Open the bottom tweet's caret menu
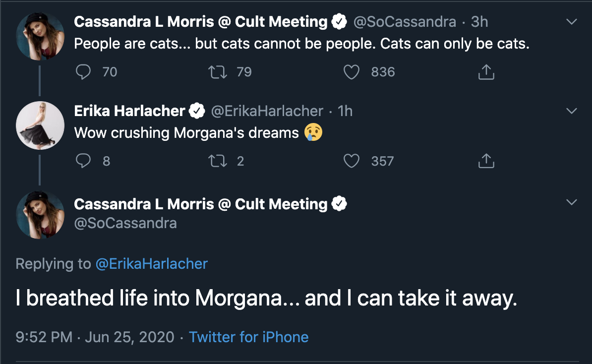The height and width of the screenshot is (364, 592). [571, 202]
